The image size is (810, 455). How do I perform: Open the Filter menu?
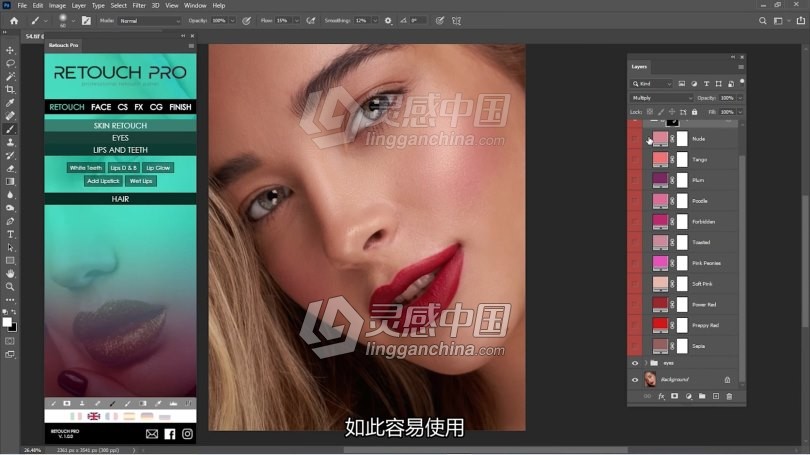pyautogui.click(x=139, y=6)
